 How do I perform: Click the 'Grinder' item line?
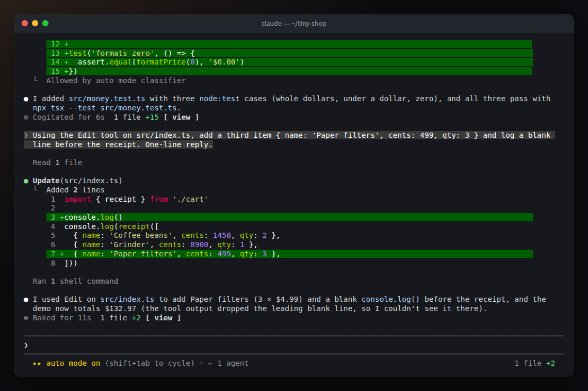(x=154, y=245)
